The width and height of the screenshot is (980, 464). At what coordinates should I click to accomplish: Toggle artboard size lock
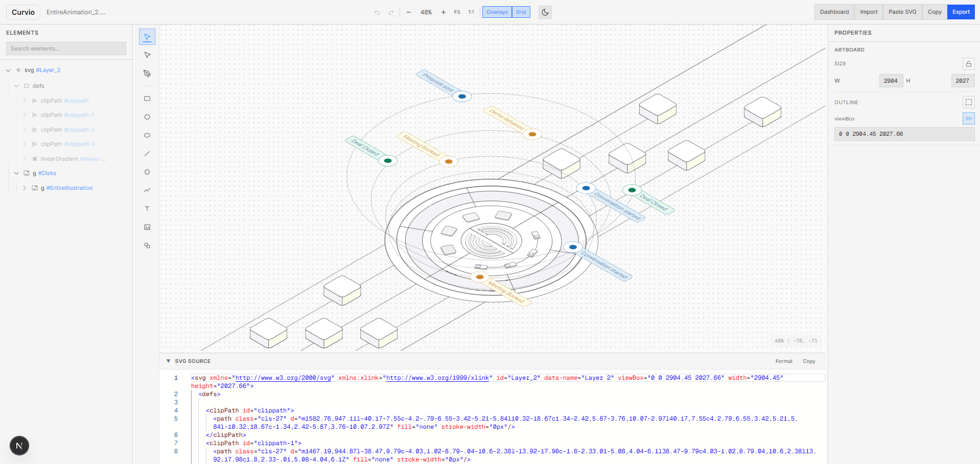tap(968, 64)
